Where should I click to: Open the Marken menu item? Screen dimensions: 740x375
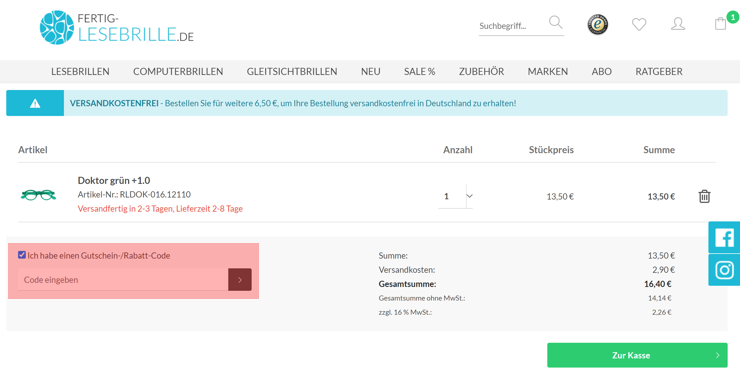coord(548,72)
